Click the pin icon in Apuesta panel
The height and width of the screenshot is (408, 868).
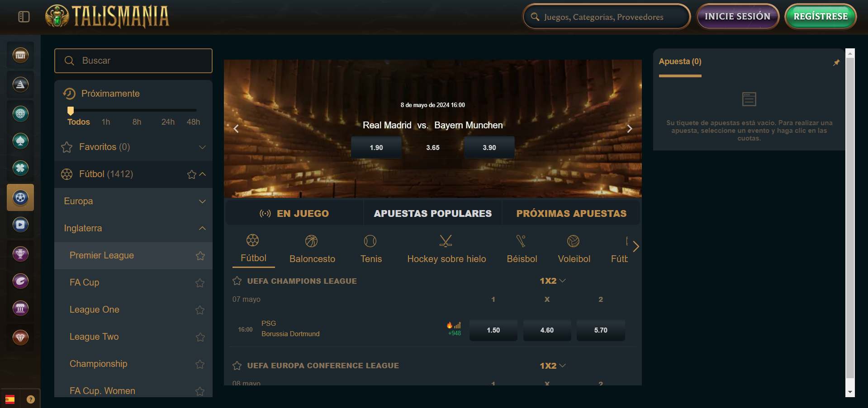[836, 62]
